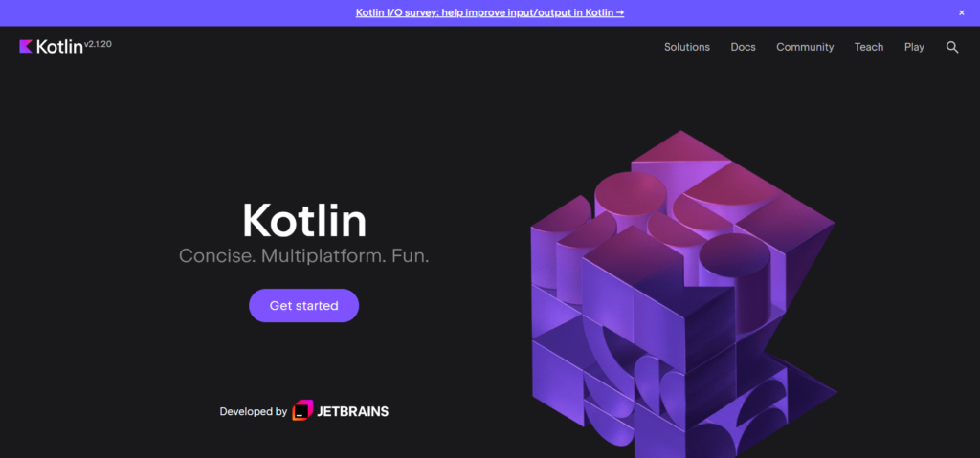Image resolution: width=980 pixels, height=458 pixels.
Task: Click the purple cube illustration
Action: coord(683,294)
